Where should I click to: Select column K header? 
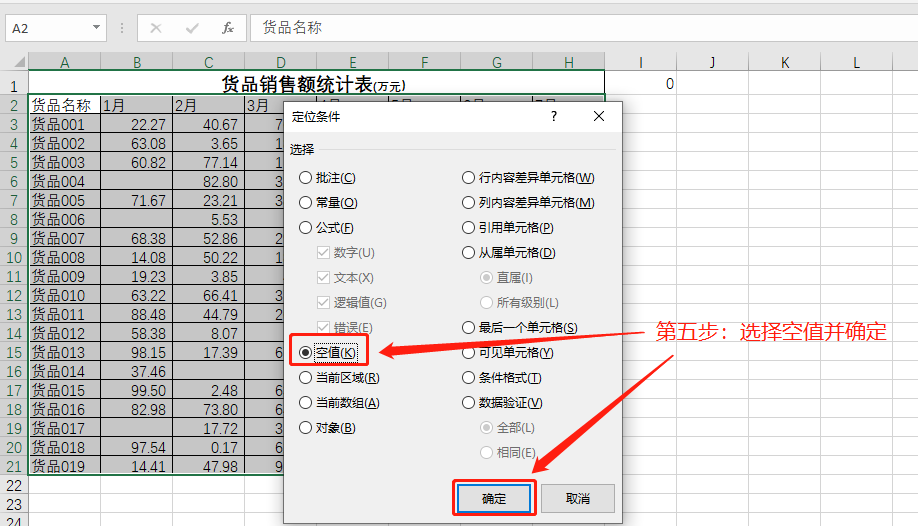pyautogui.click(x=785, y=62)
